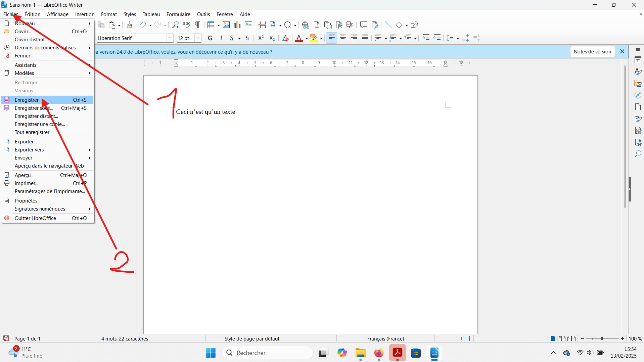Click the Insert Image toolbar icon
Viewport: 644px width, 362px height.
tap(226, 25)
